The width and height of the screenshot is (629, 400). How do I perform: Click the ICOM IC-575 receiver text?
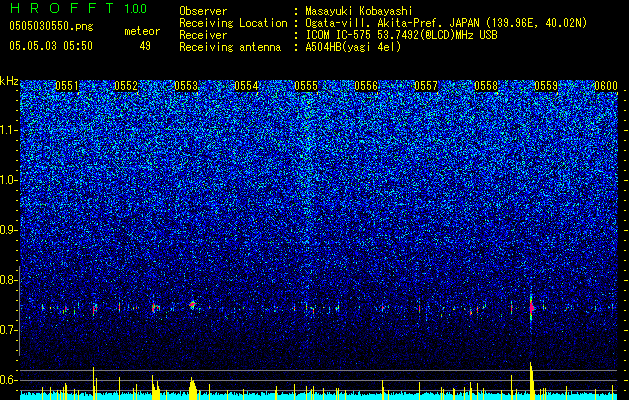[401, 35]
